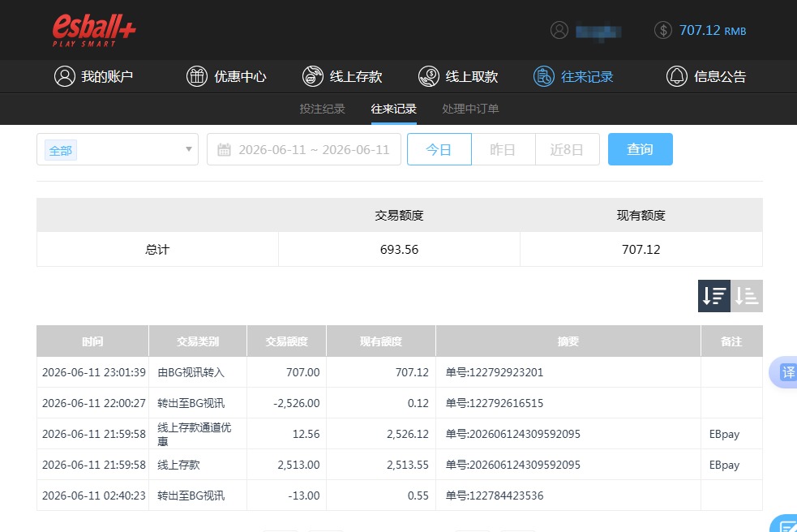Click EBpay remark in 12.56 row
This screenshot has width=797, height=532.
(x=724, y=435)
